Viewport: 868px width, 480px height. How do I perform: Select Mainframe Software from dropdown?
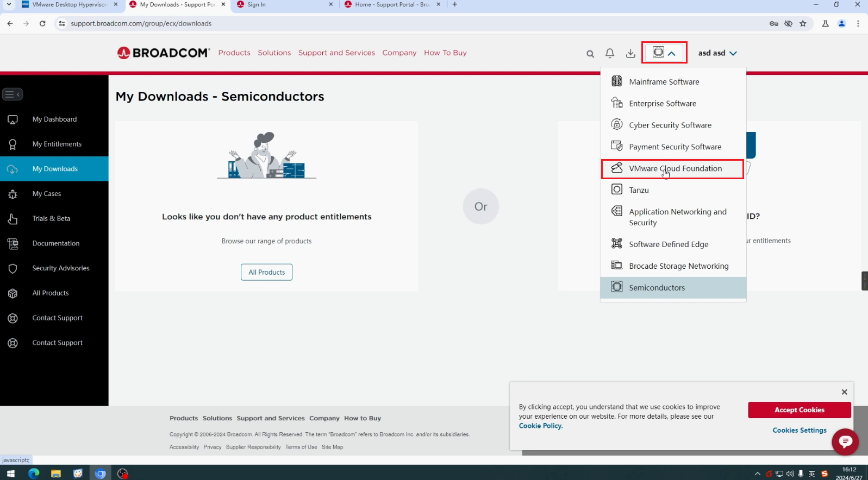[673, 82]
